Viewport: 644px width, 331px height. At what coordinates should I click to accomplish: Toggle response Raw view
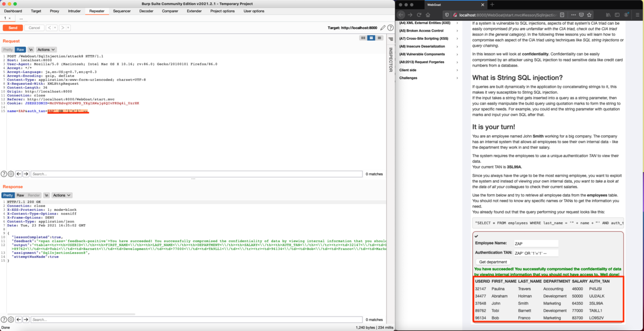point(20,195)
